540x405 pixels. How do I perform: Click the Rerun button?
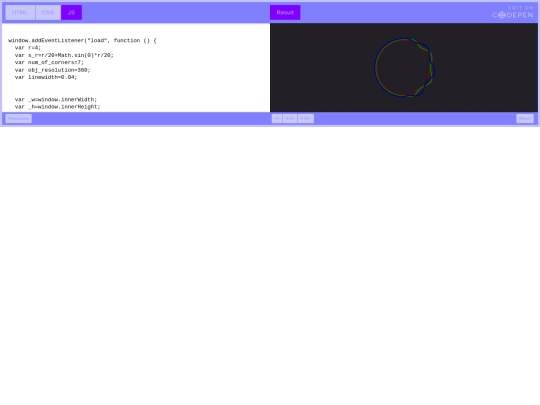pyautogui.click(x=525, y=118)
